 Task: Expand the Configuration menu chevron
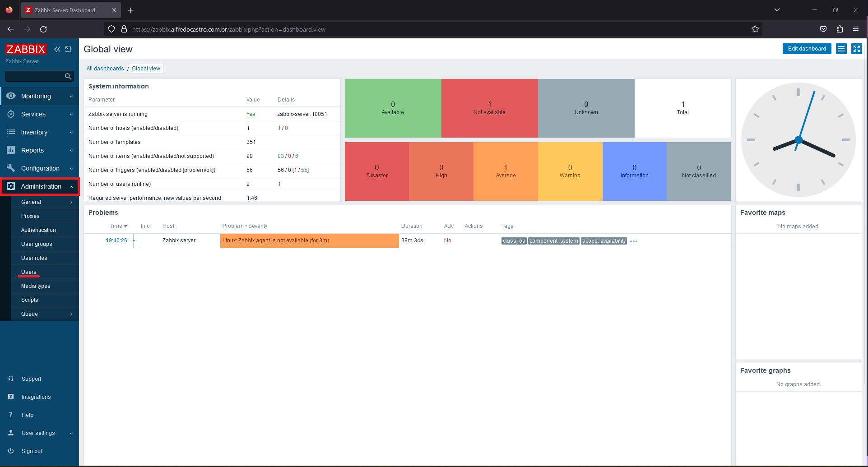click(71, 168)
